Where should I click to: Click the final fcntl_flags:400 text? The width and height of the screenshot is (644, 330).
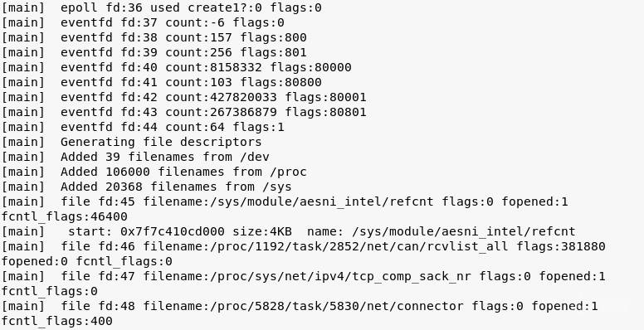click(x=57, y=321)
